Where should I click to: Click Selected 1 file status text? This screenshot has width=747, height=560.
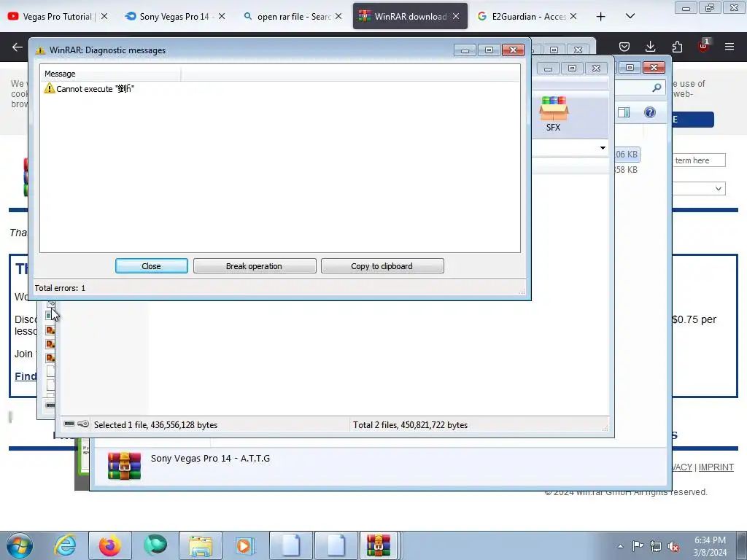point(155,425)
